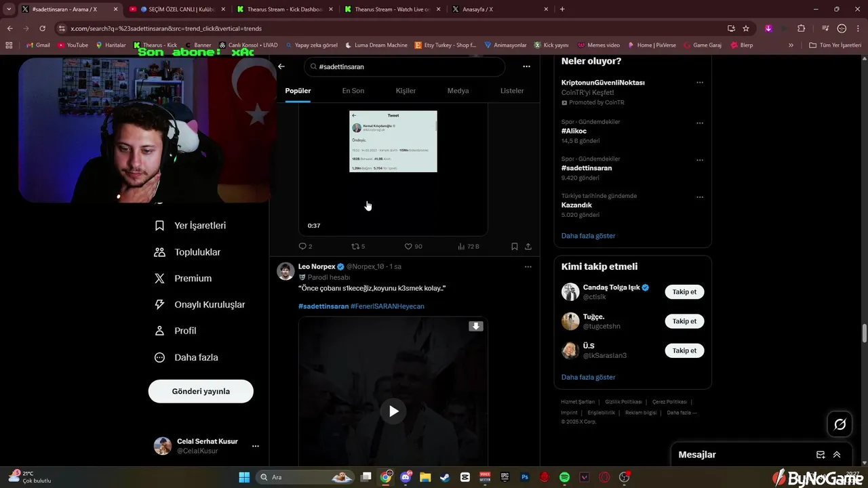The image size is (868, 488).
Task: Open Spotify from the taskbar
Action: tap(564, 477)
